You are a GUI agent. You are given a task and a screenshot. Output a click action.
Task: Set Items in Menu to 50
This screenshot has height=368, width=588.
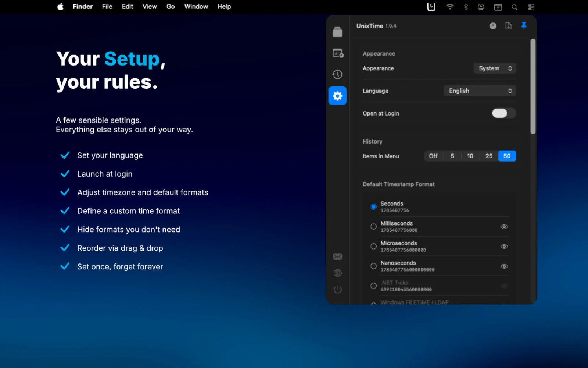pyautogui.click(x=507, y=156)
